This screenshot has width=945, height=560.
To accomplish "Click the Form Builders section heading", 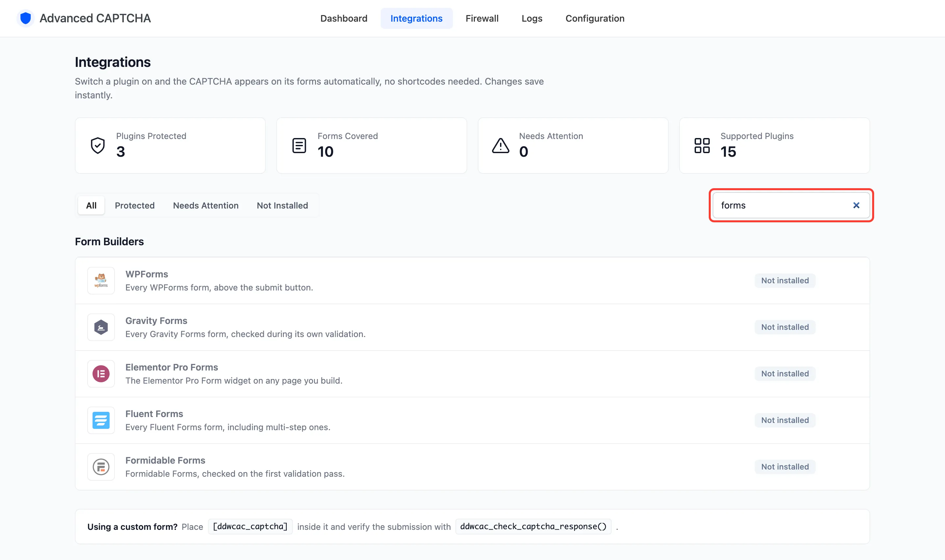I will [109, 242].
